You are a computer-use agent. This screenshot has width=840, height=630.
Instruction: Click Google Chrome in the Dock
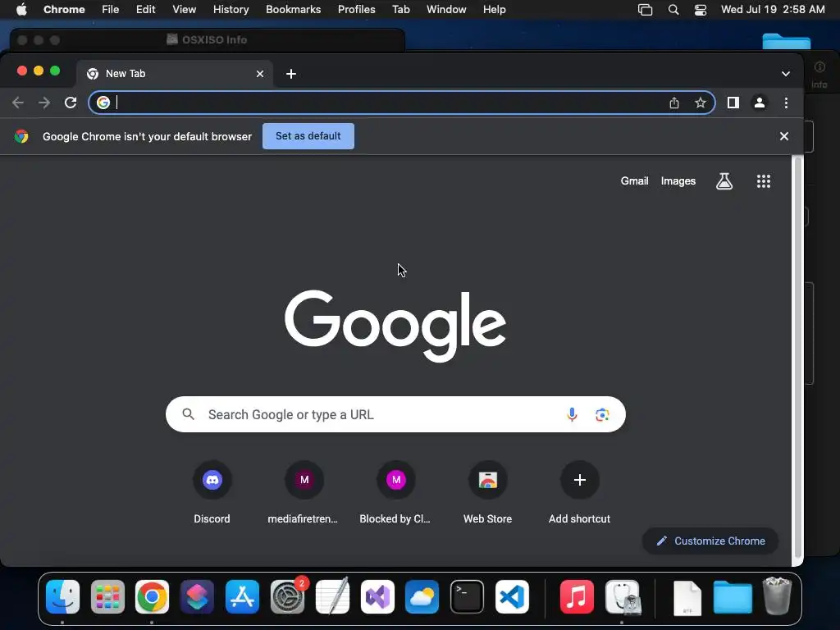tap(152, 597)
